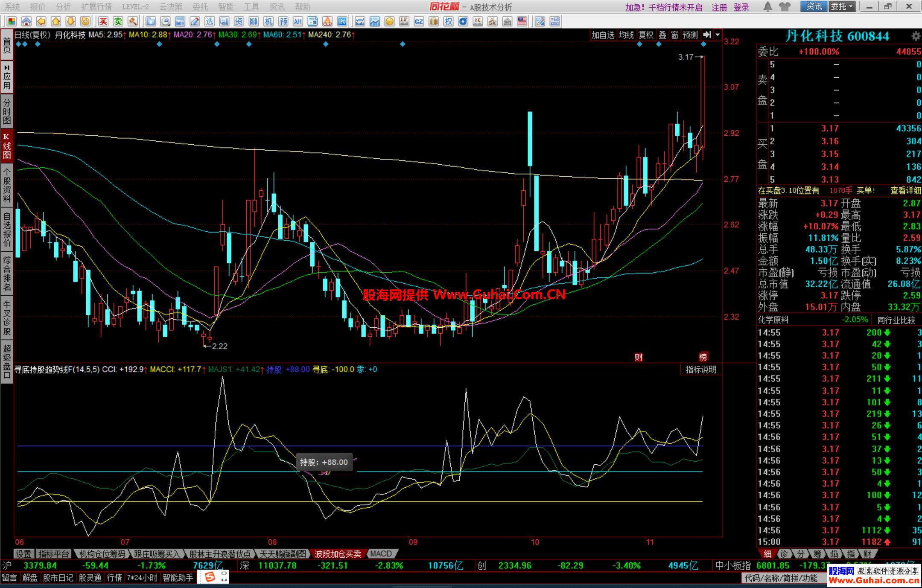Click the 查看详细 link in order panel
Screen dimensions: 922x588
point(905,191)
